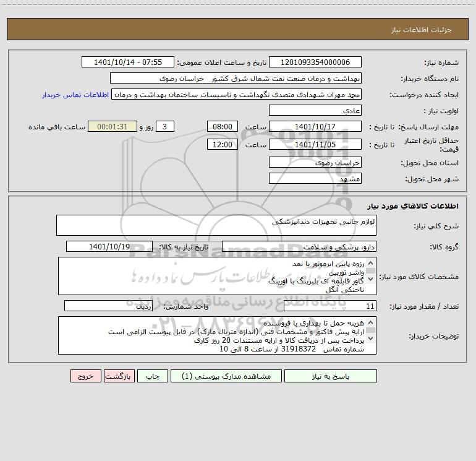Click the 'خروج' exit button
This screenshot has height=461, width=476.
coord(85,376)
